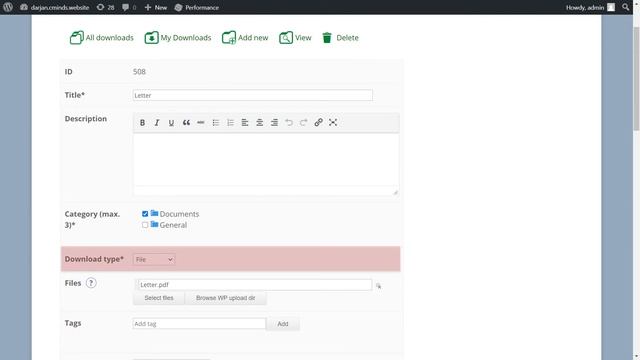Image resolution: width=640 pixels, height=360 pixels.
Task: Apply strikethrough formatting
Action: pos(201,122)
